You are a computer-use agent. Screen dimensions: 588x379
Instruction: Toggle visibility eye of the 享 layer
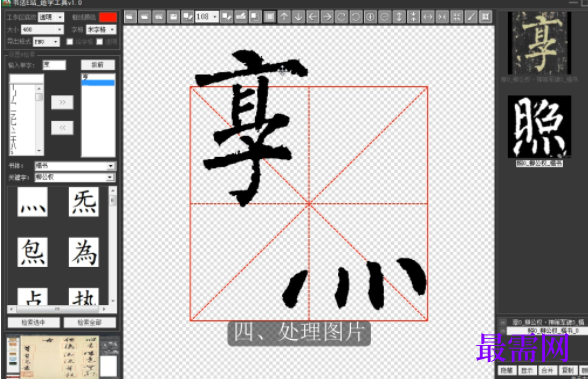[x=502, y=322]
